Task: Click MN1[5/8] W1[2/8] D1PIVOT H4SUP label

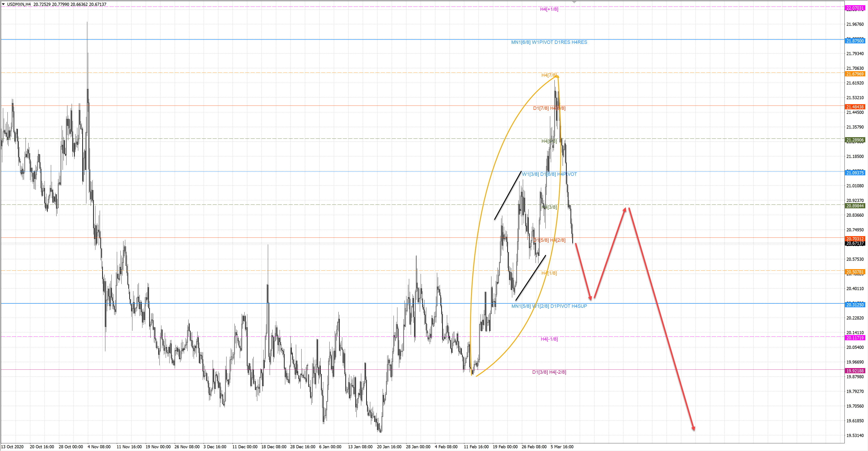Action: tap(549, 306)
